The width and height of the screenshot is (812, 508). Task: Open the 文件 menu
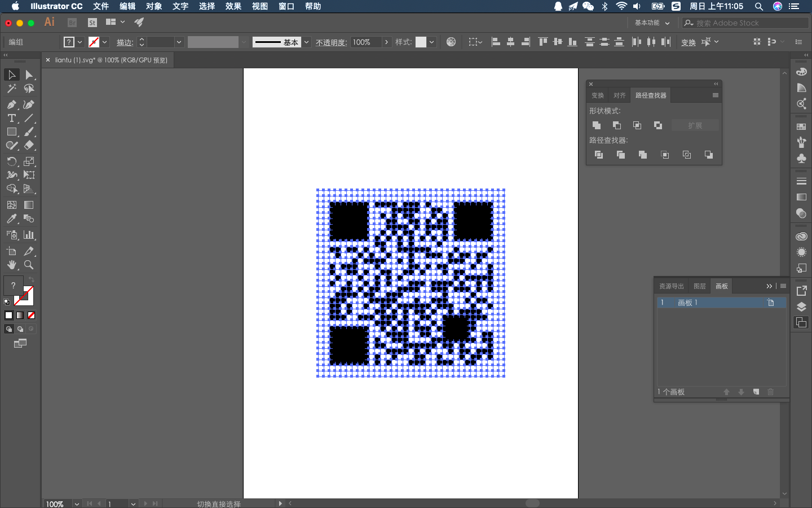[x=101, y=6]
